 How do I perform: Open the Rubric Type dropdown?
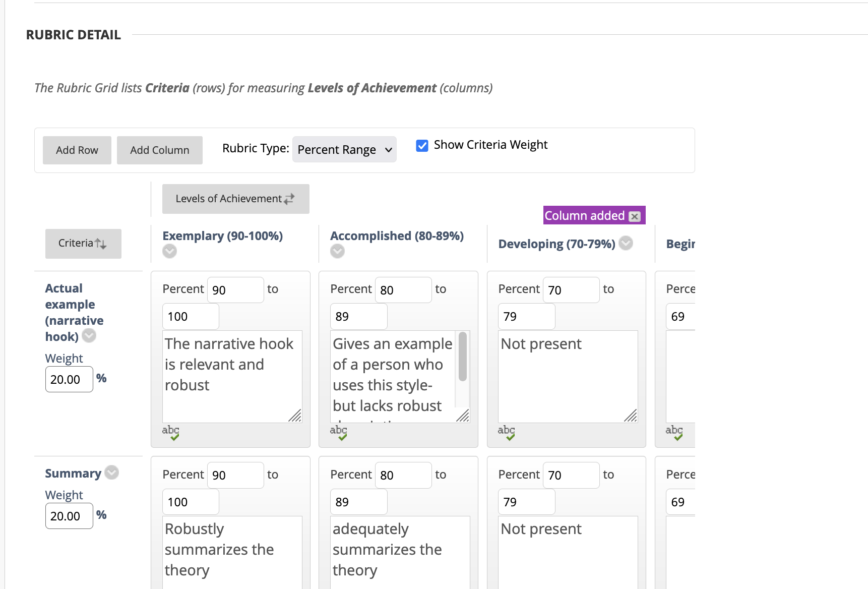tap(344, 150)
